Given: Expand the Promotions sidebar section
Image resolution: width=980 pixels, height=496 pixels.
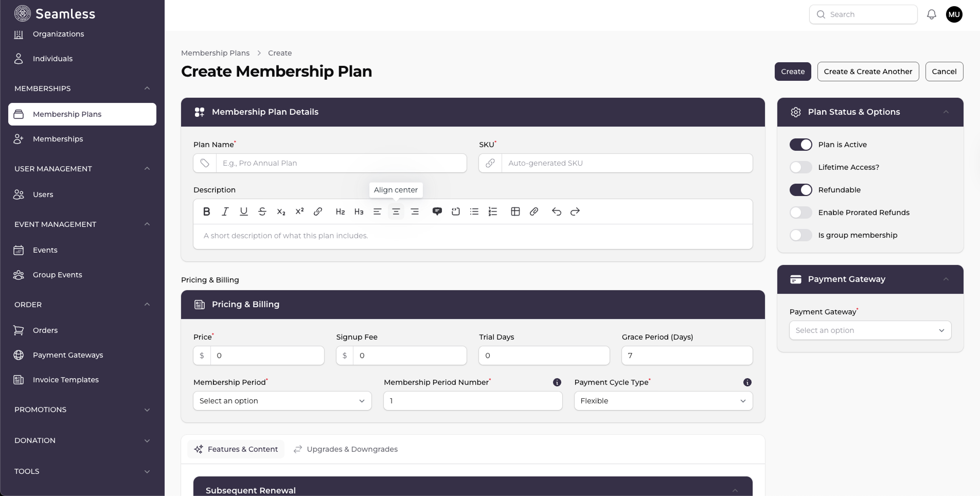Looking at the screenshot, I should point(82,410).
